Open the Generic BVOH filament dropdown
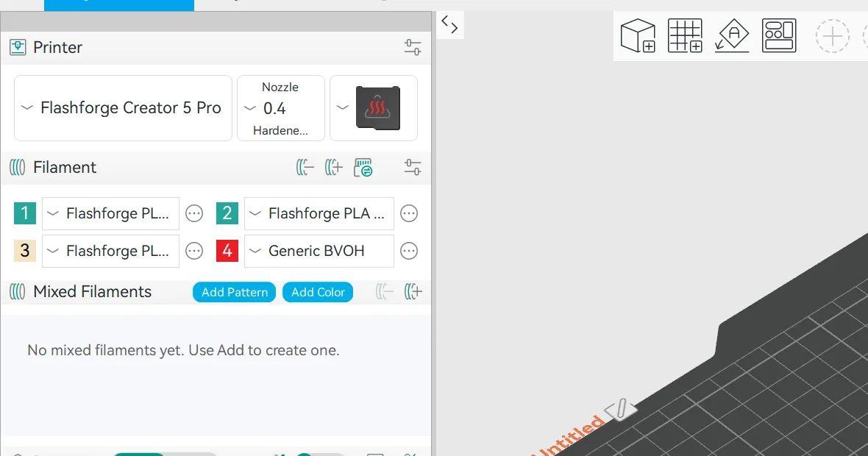The image size is (868, 456). click(x=319, y=252)
